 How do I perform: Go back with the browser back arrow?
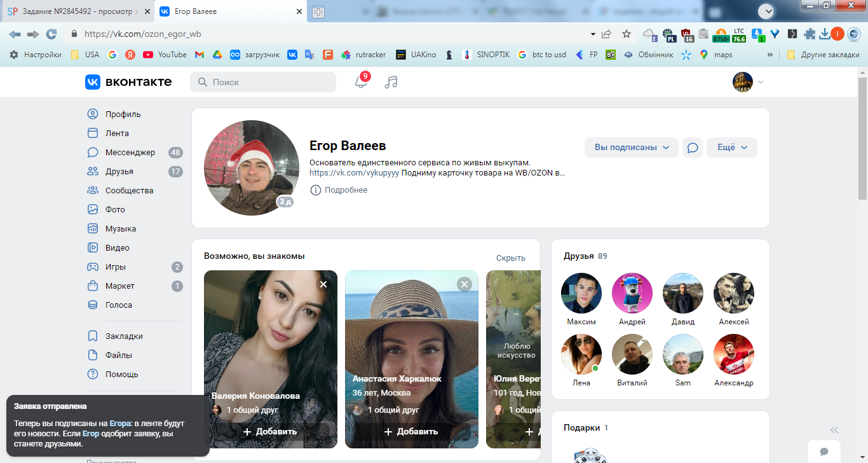(15, 34)
